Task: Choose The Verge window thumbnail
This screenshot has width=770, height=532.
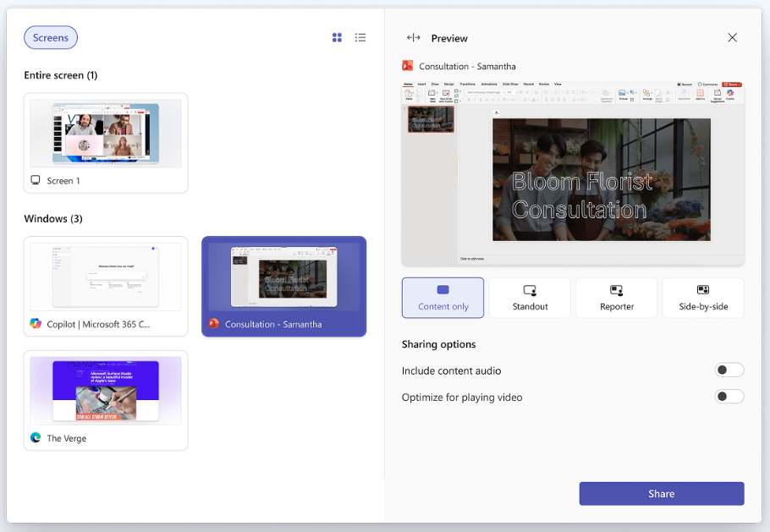Action: pyautogui.click(x=106, y=391)
